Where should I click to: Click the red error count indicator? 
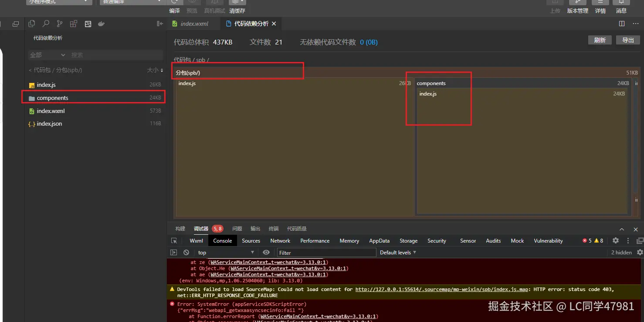tap(587, 240)
